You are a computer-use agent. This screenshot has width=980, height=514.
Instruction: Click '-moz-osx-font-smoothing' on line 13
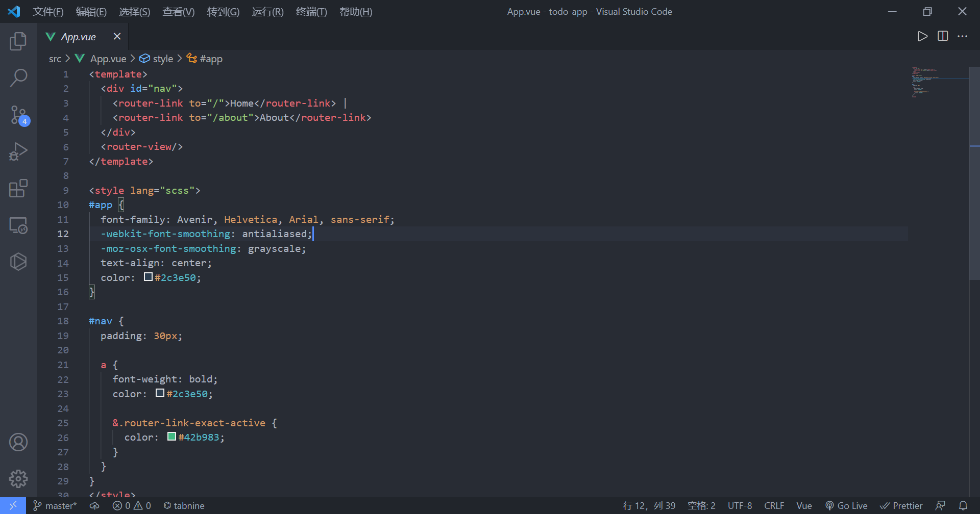pyautogui.click(x=168, y=248)
